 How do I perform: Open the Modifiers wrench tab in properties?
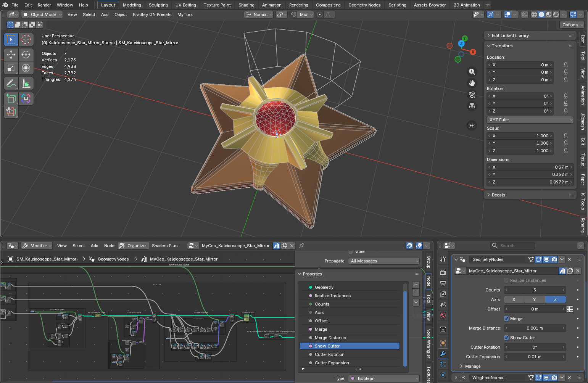pos(443,354)
